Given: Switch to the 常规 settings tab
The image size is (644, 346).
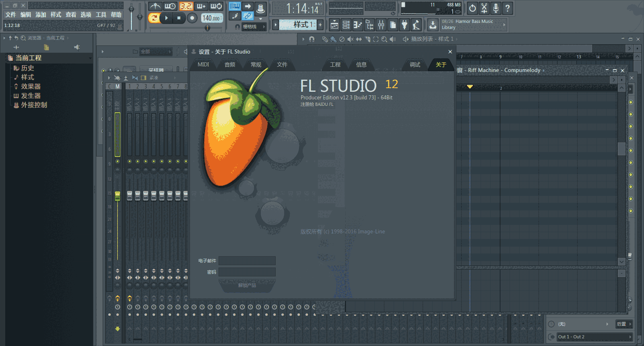Looking at the screenshot, I should [256, 64].
